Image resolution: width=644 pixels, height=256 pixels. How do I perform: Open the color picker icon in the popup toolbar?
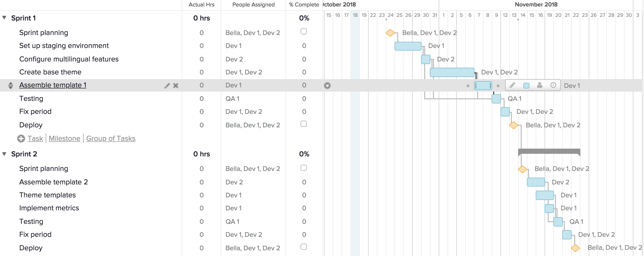coord(526,85)
